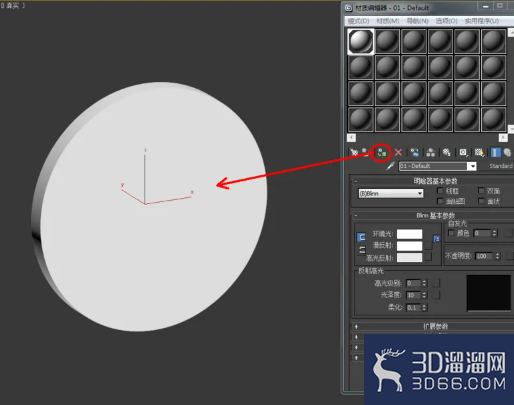Screen dimensions: 514x405
Task: Click the sample slots scroll-right arrow
Action: (503, 138)
